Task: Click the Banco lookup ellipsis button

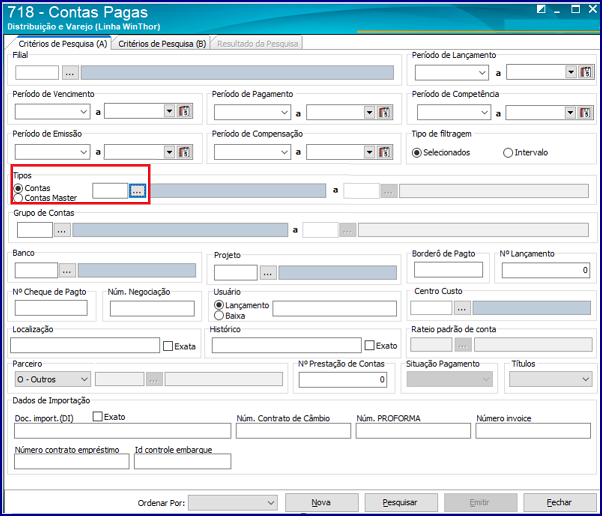Action: (x=67, y=271)
